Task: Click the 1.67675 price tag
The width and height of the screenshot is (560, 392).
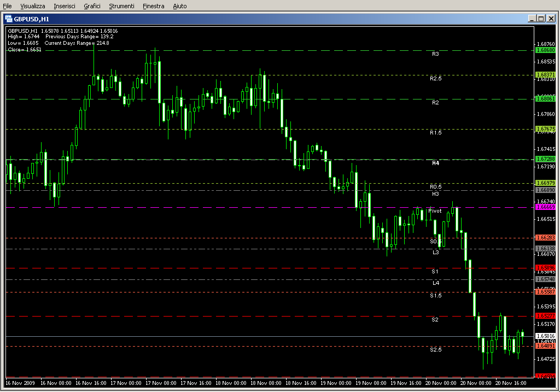Action: [x=545, y=128]
